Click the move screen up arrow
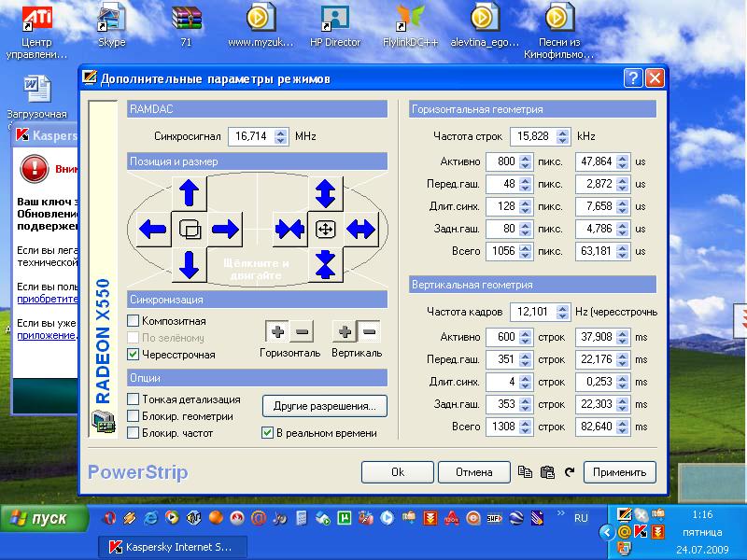This screenshot has width=747, height=560. (190, 192)
